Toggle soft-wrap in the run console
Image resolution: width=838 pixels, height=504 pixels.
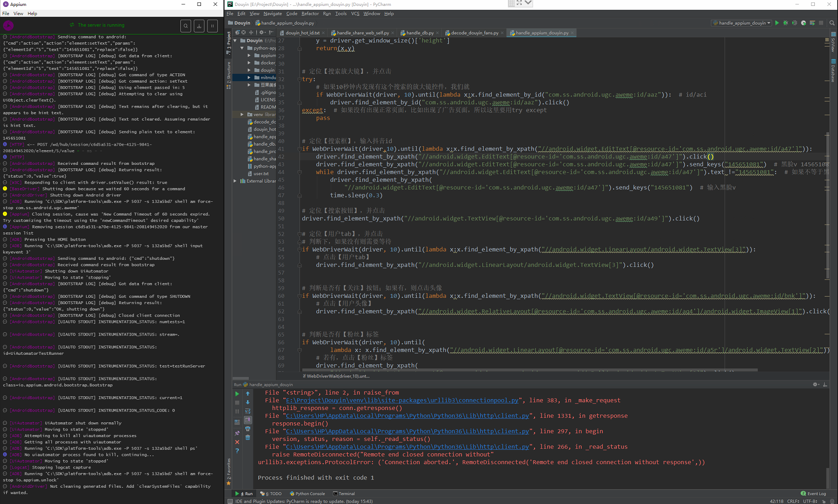(248, 411)
